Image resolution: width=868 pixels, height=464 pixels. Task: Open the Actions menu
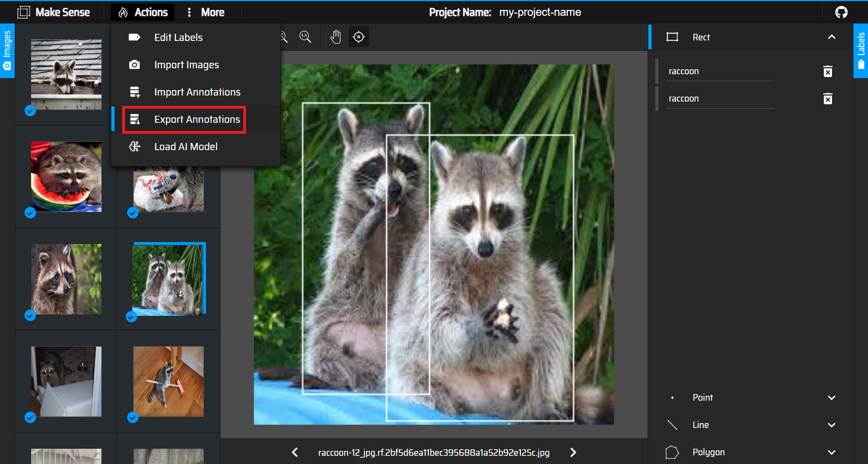click(143, 12)
